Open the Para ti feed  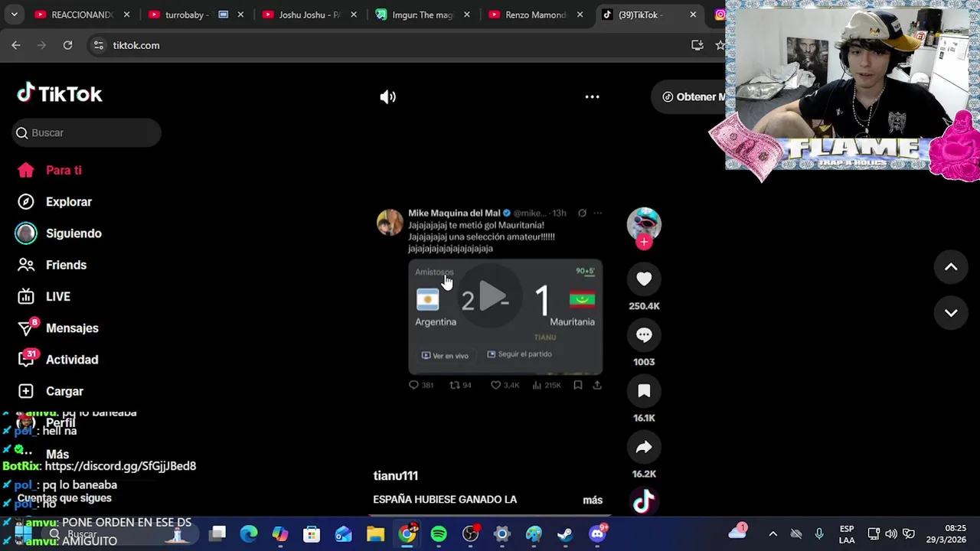64,170
